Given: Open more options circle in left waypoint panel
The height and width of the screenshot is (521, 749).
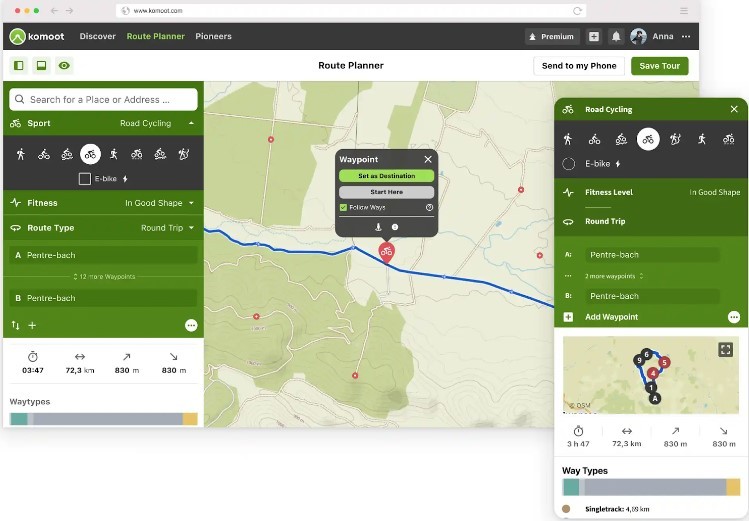Looking at the screenshot, I should tap(191, 326).
